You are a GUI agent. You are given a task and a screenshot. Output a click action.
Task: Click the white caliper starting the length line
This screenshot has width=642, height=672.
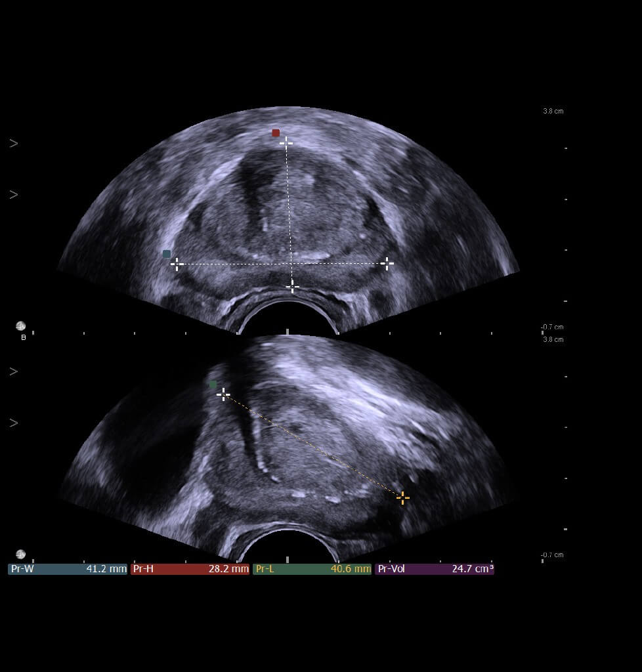pos(223,394)
